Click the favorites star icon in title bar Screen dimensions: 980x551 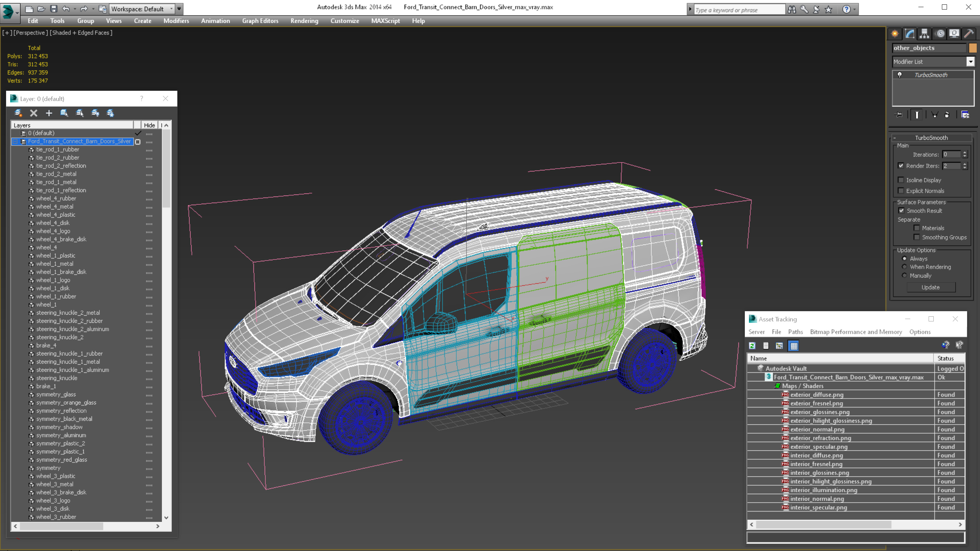(x=829, y=9)
